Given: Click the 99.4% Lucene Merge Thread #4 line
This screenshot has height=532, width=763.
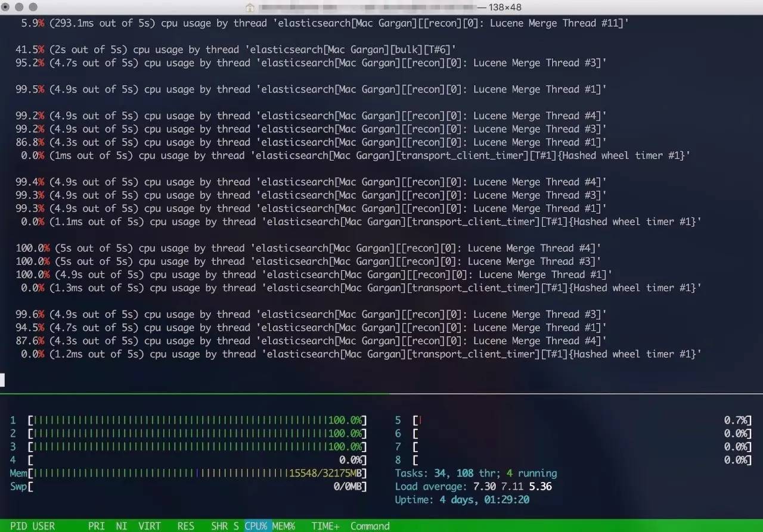Looking at the screenshot, I should pyautogui.click(x=311, y=182).
